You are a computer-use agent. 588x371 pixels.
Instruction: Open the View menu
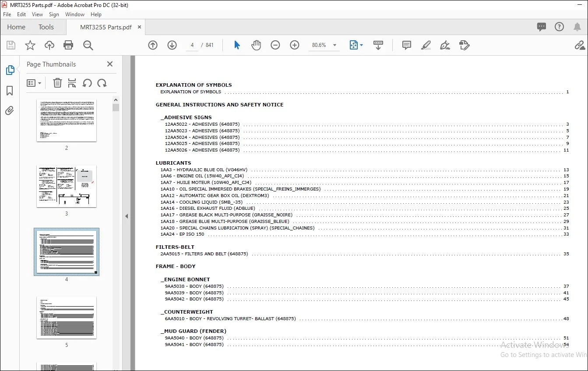tap(38, 14)
